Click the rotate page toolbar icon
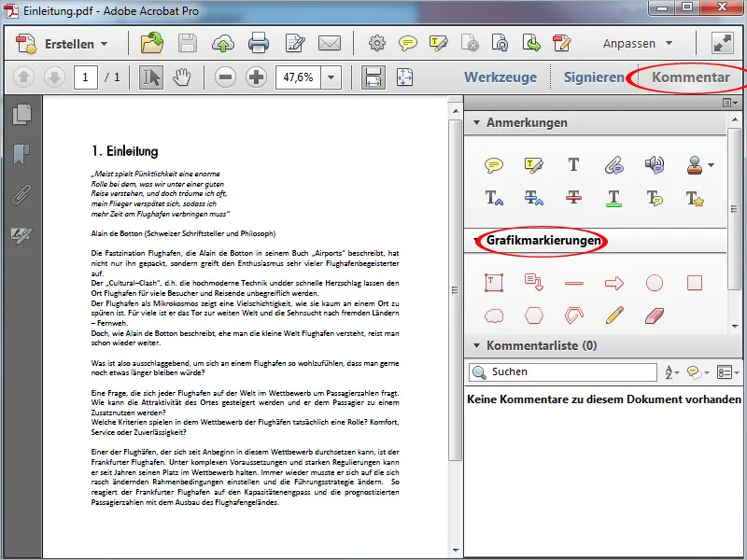 click(x=500, y=43)
